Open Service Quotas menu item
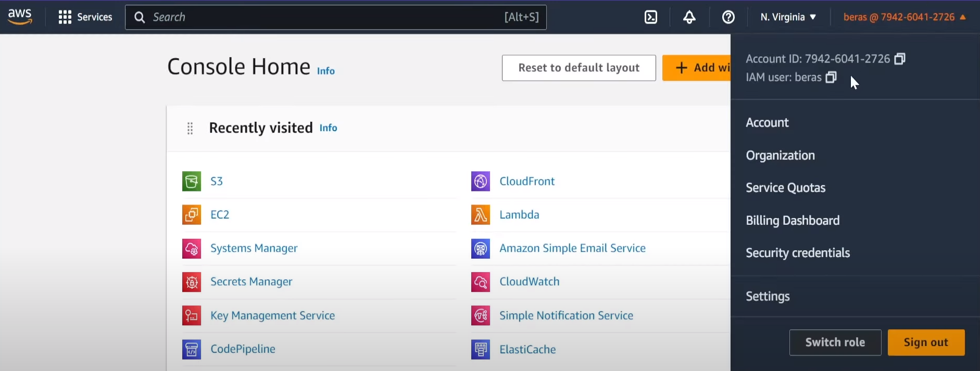980x371 pixels. point(785,188)
